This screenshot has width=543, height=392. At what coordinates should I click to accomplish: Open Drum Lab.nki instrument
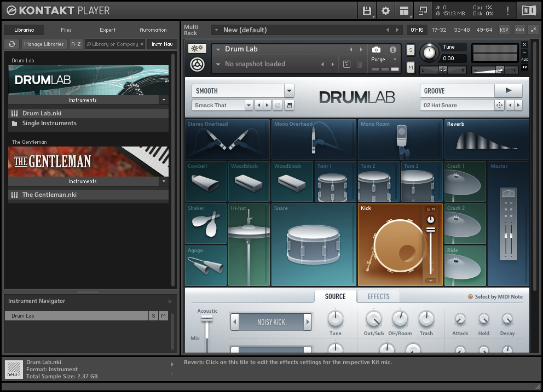point(88,113)
